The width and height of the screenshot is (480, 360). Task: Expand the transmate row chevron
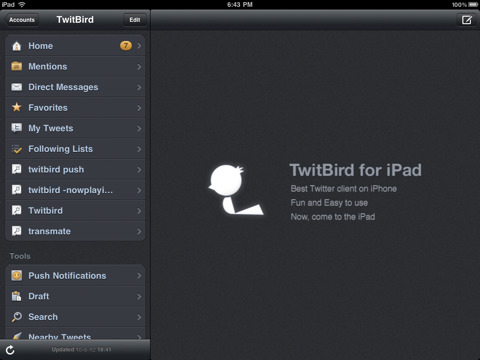(x=139, y=231)
